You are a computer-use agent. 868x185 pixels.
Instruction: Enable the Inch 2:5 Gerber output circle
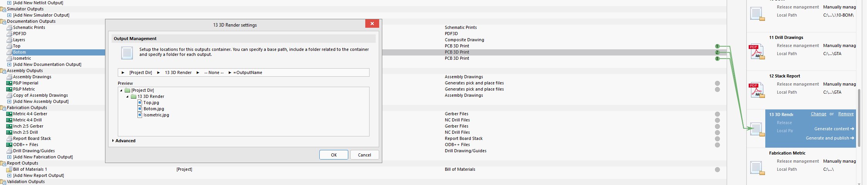pyautogui.click(x=717, y=126)
